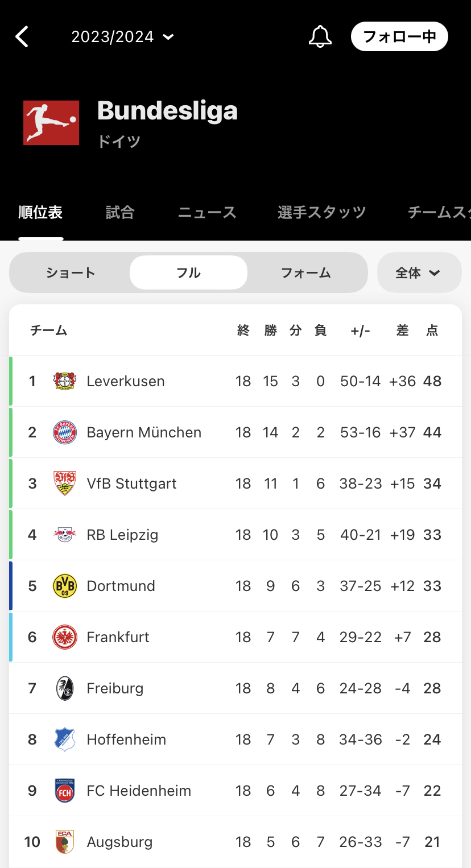Viewport: 471px width, 868px height.
Task: Switch standings view to フォーム
Action: (x=306, y=273)
